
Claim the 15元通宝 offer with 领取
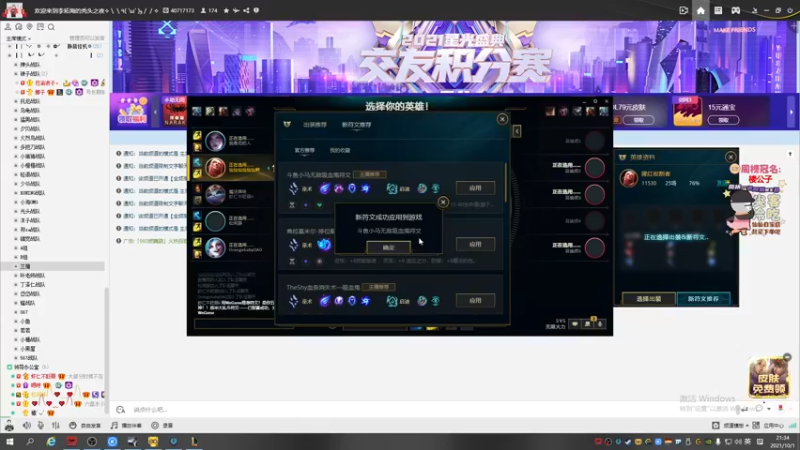click(723, 120)
